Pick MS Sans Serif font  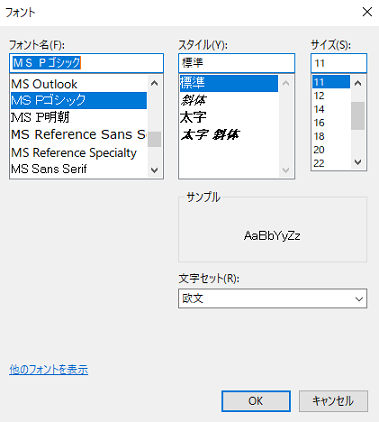[79, 169]
